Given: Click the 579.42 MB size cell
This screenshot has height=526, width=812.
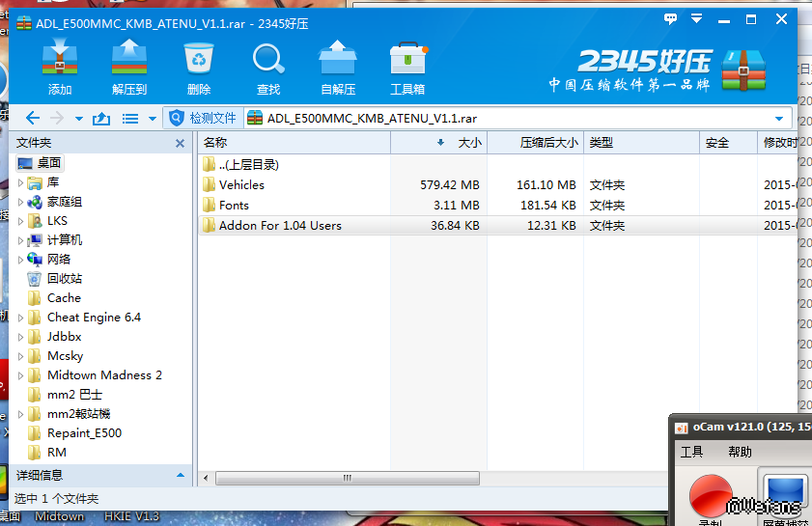Looking at the screenshot, I should pos(450,185).
